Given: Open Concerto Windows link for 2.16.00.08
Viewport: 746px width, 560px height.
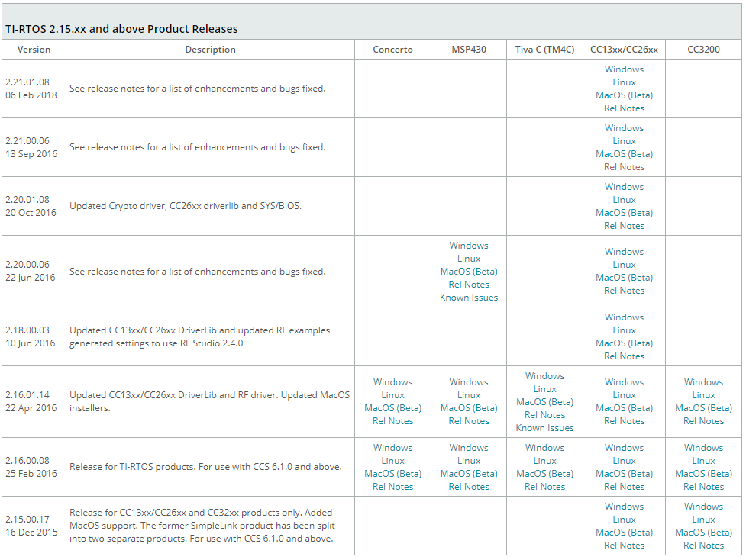Looking at the screenshot, I should point(392,448).
